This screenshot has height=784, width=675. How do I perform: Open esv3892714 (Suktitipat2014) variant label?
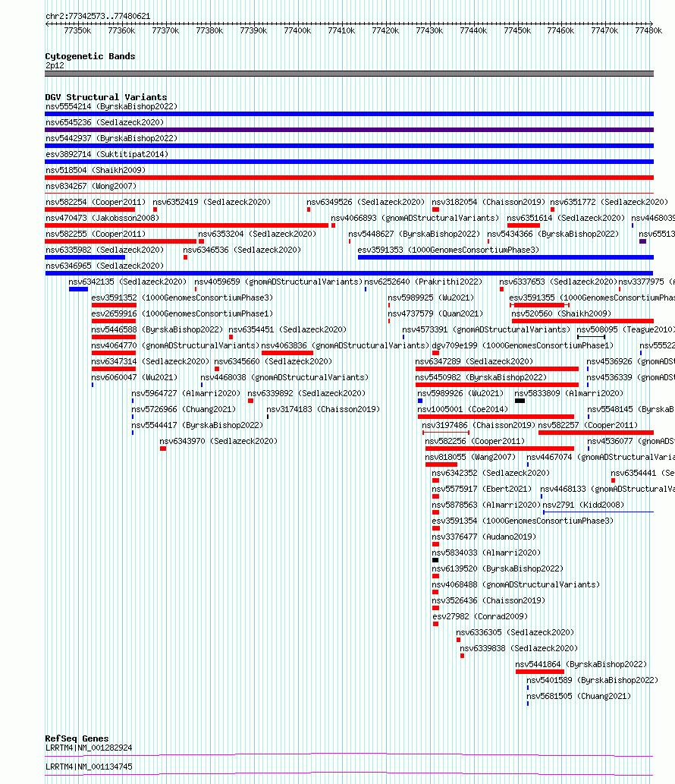click(x=107, y=155)
